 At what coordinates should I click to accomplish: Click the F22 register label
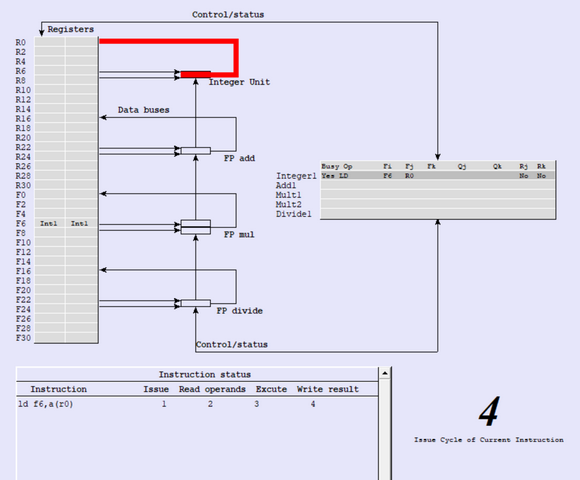[23, 300]
